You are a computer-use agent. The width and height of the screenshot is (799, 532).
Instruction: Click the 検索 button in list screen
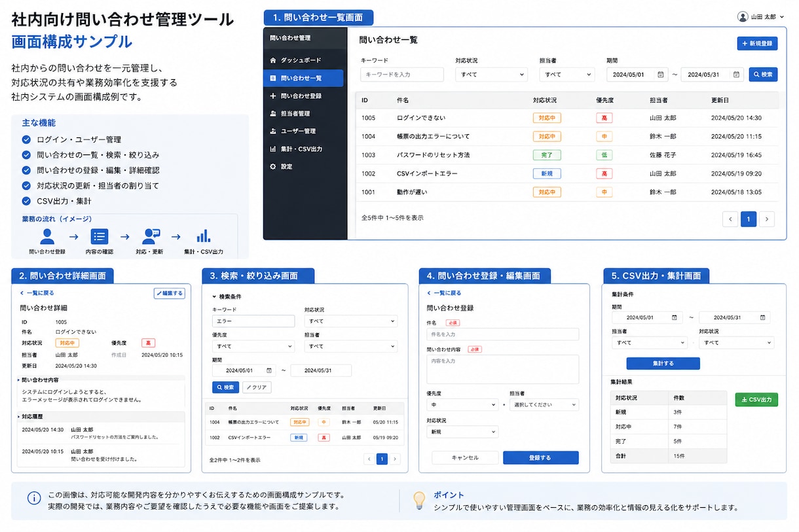(763, 75)
